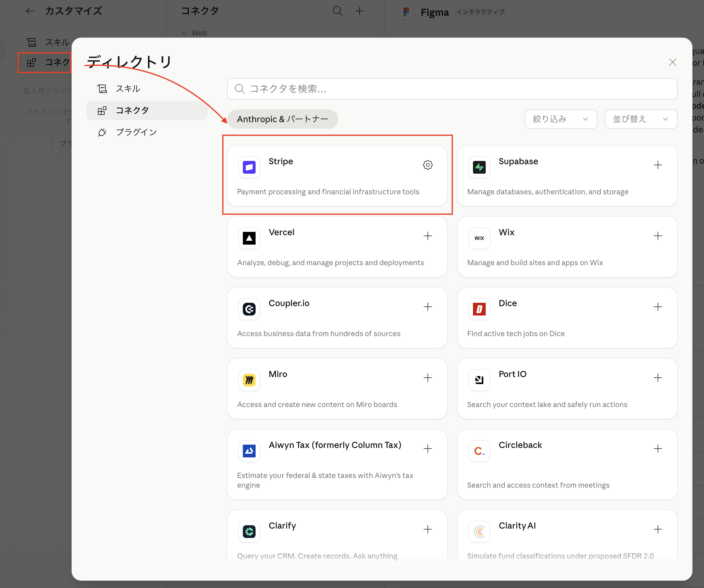Screen dimensions: 704x588
Task: Add the Circleback connector
Action: point(657,449)
